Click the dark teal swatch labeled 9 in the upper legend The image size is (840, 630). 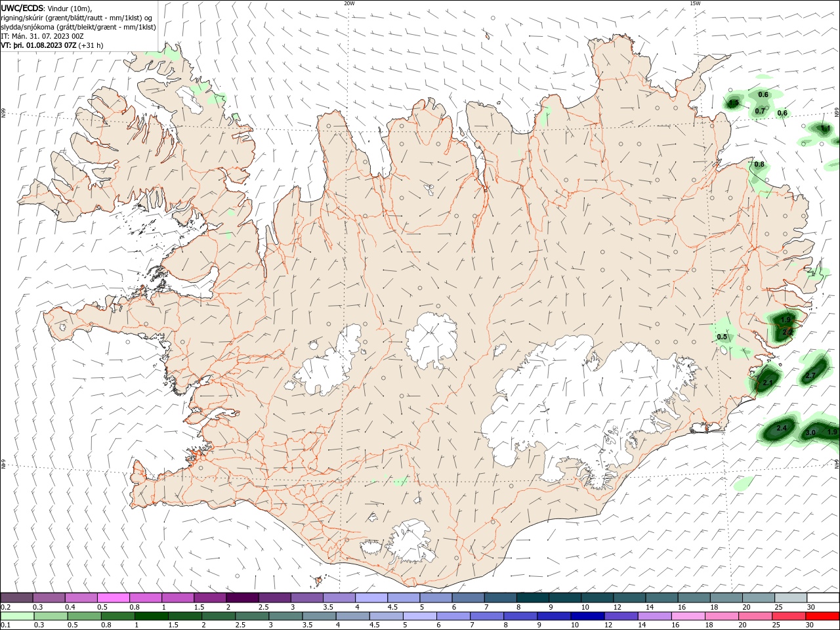tap(564, 598)
